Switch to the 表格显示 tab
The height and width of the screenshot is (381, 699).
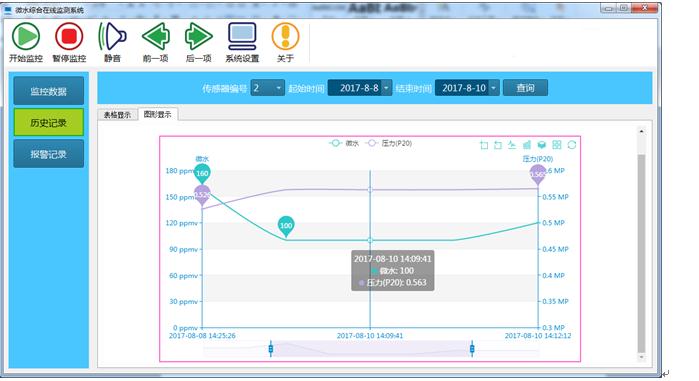tap(117, 115)
